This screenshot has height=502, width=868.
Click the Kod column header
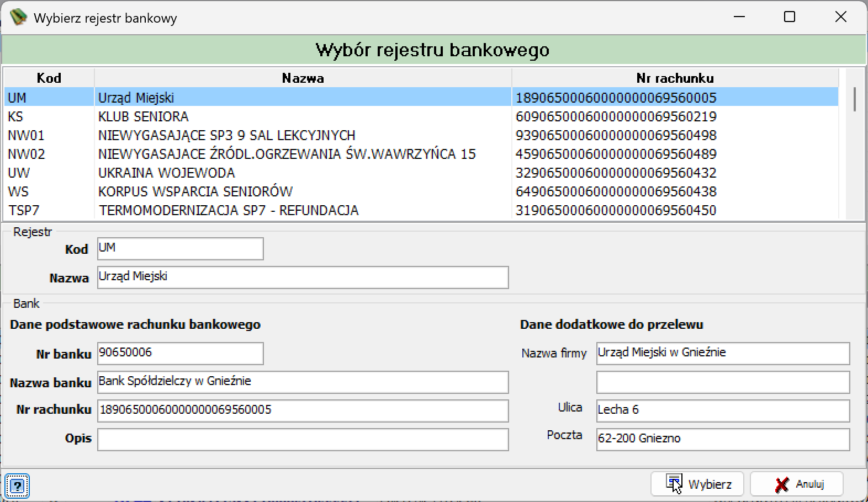49,78
